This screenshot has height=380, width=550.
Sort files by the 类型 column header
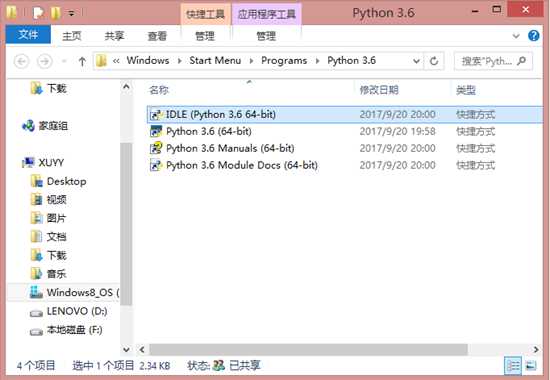pyautogui.click(x=465, y=91)
